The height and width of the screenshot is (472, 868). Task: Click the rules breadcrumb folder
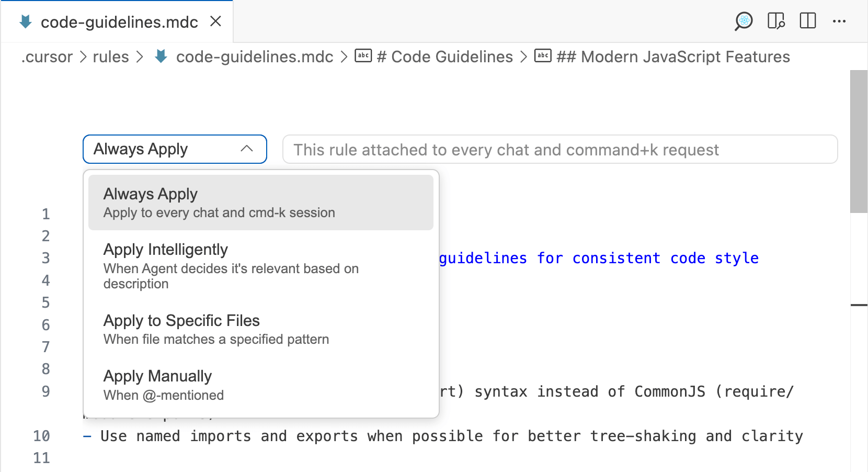111,57
